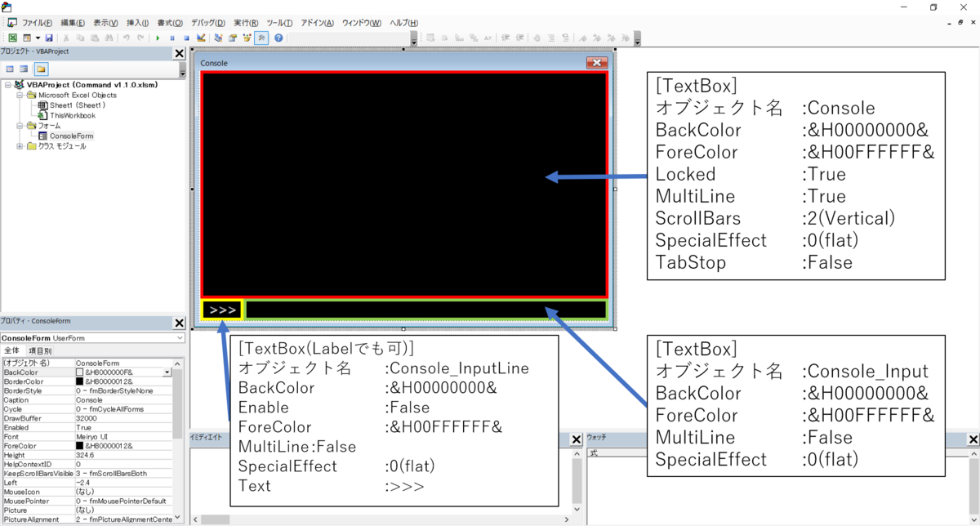This screenshot has height=526, width=980.
Task: Click the ForeColor black swatch
Action: click(80, 445)
